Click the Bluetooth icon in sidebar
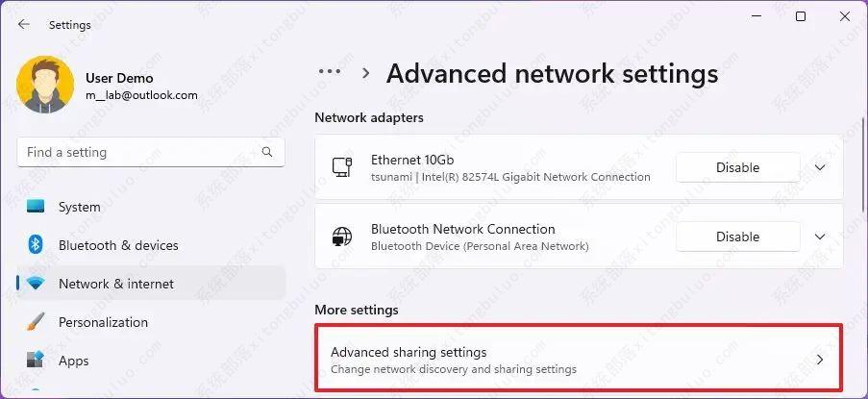 click(36, 245)
